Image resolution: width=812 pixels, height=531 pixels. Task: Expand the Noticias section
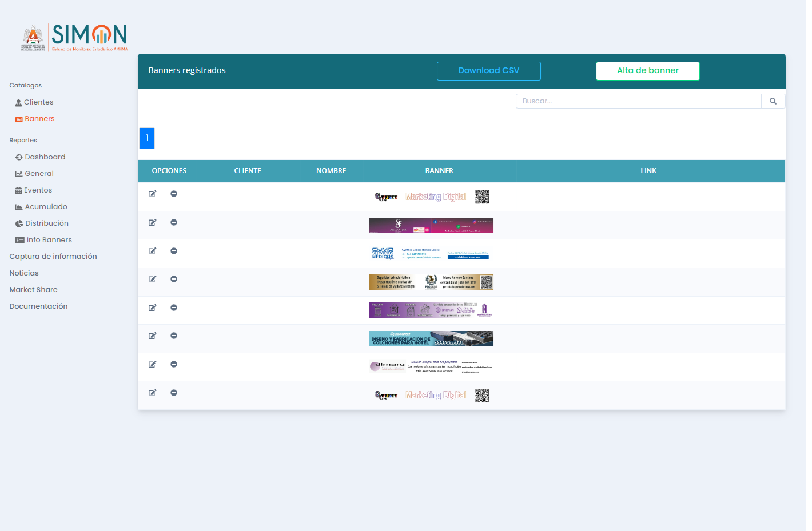[x=24, y=273]
